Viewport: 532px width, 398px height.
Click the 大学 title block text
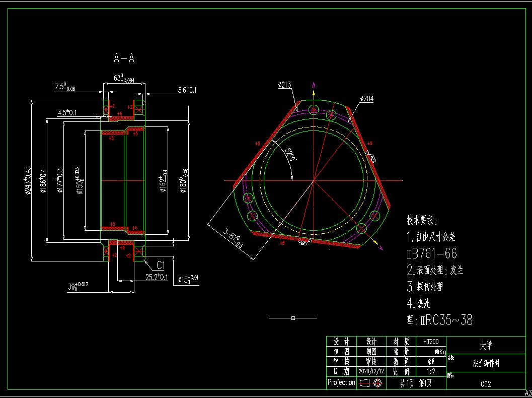pos(486,346)
